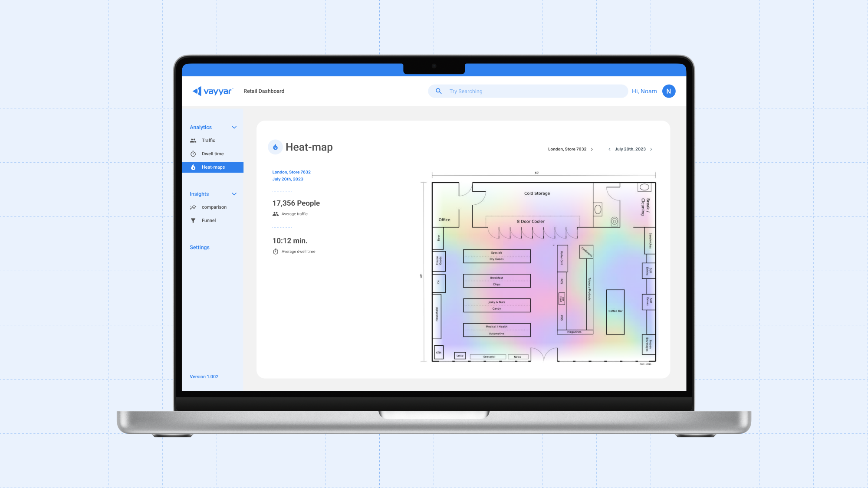Click the Insights section header
Screen dimensions: 868x488
(x=199, y=194)
